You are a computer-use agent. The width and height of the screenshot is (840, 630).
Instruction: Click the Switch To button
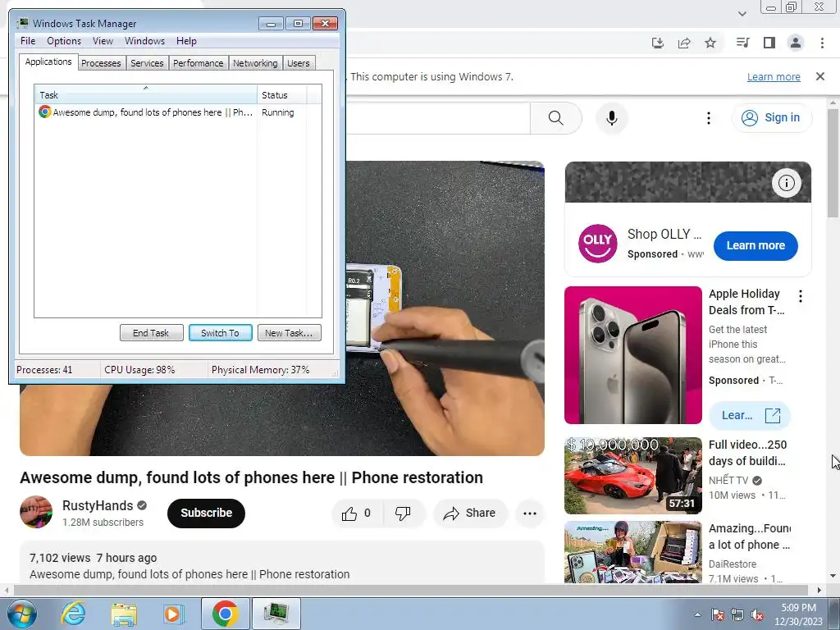(x=220, y=333)
